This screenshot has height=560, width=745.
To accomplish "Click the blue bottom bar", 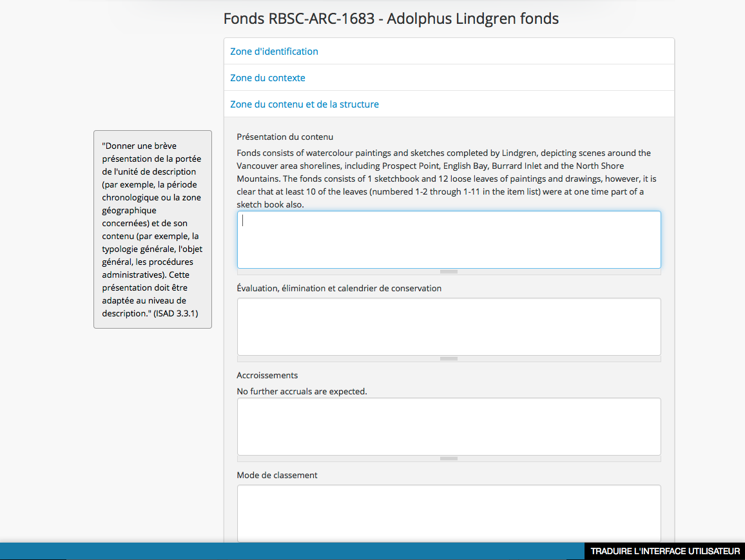I will pos(290,551).
